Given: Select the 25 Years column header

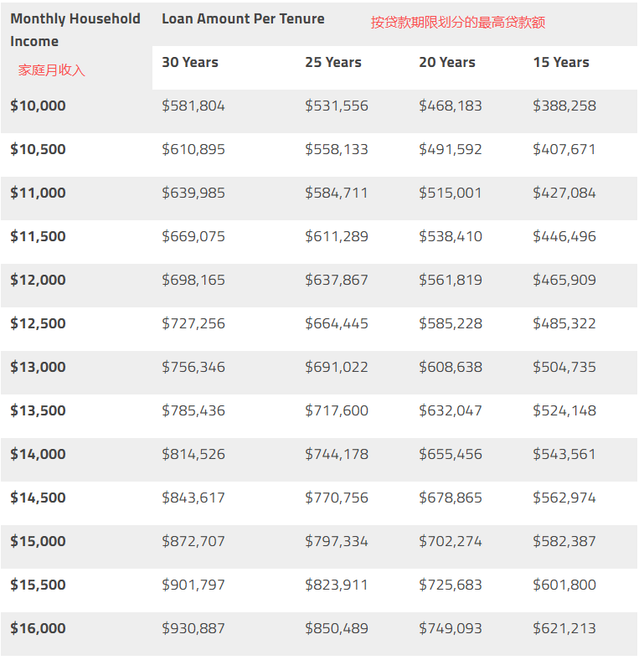Looking at the screenshot, I should [x=333, y=62].
